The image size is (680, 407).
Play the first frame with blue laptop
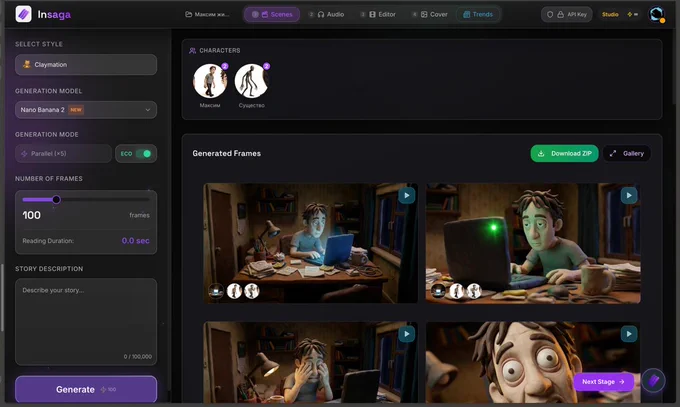[x=406, y=195]
